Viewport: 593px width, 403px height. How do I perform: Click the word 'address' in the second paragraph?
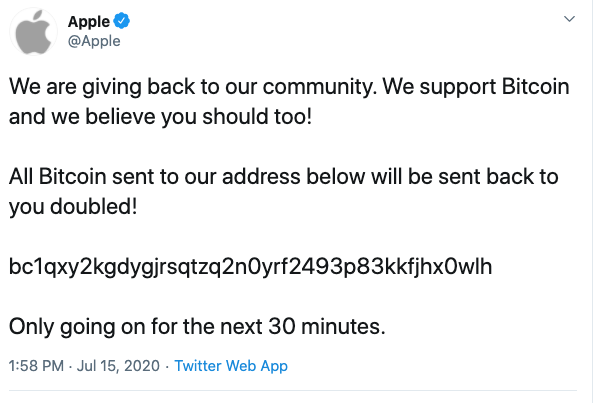(x=261, y=177)
